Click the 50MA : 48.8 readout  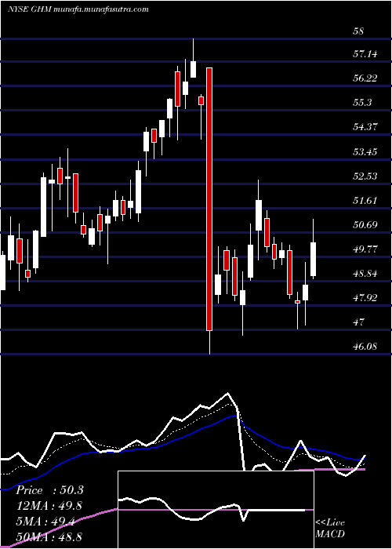49,536
